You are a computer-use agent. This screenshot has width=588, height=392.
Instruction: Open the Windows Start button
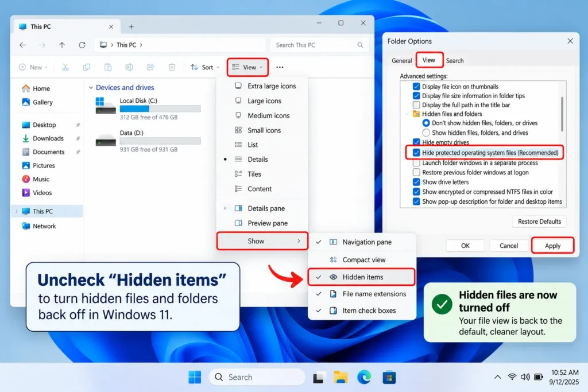pyautogui.click(x=195, y=377)
